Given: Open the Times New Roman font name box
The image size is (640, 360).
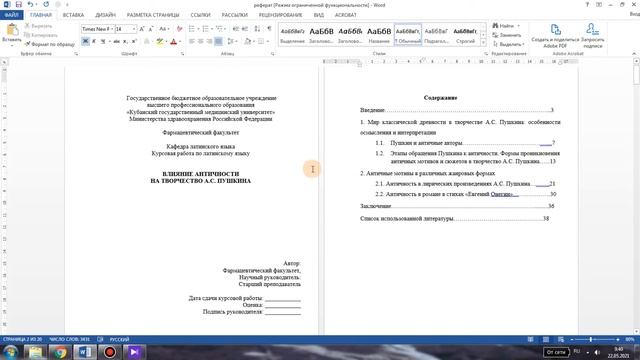Looking at the screenshot, I should tap(97, 29).
